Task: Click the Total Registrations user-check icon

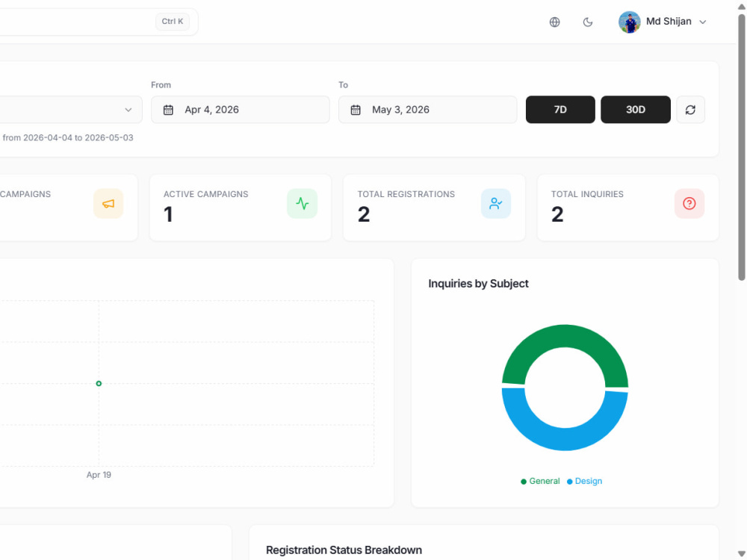Action: (x=496, y=203)
